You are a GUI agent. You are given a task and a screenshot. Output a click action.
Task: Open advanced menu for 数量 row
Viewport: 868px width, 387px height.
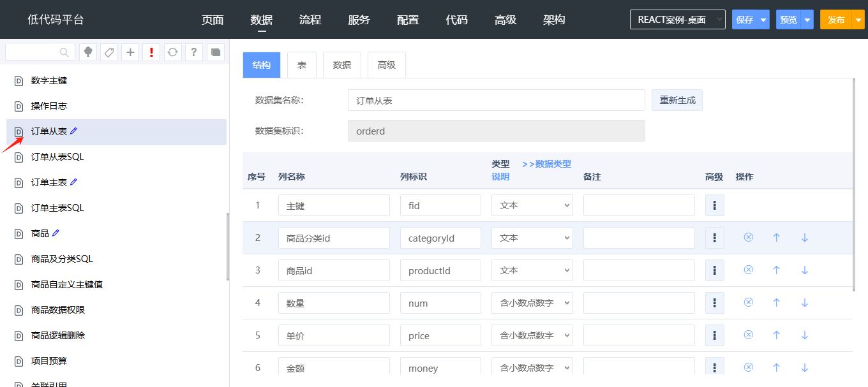coord(715,303)
